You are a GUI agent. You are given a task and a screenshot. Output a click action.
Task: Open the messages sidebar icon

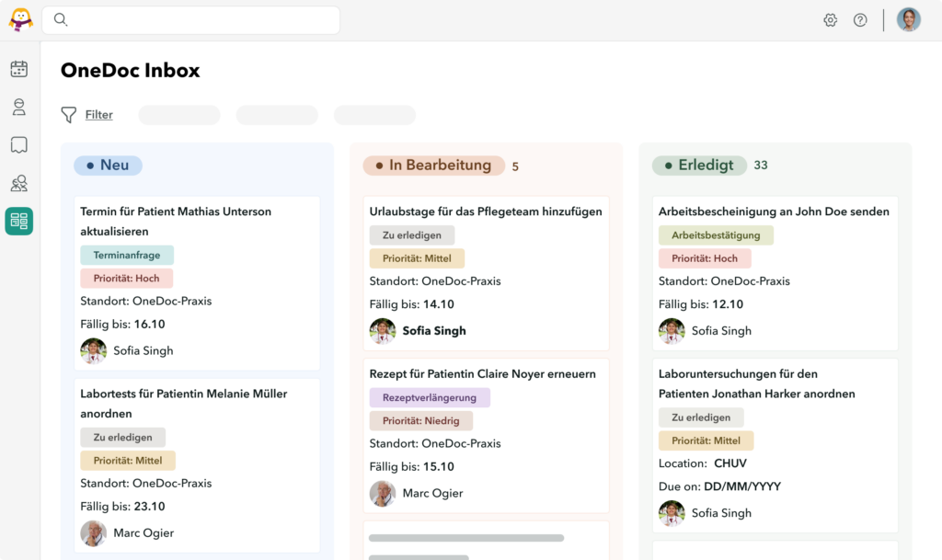19,144
